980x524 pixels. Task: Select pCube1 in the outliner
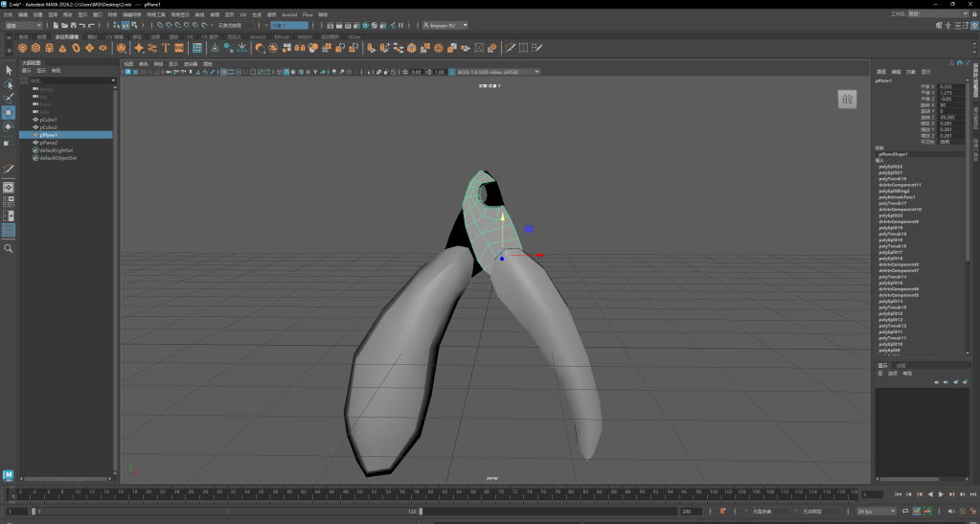pos(49,120)
